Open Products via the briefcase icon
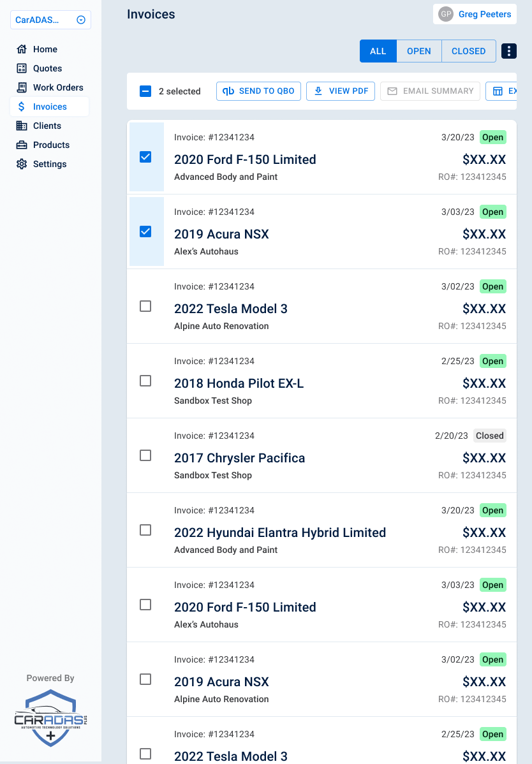532x764 pixels. coord(22,145)
